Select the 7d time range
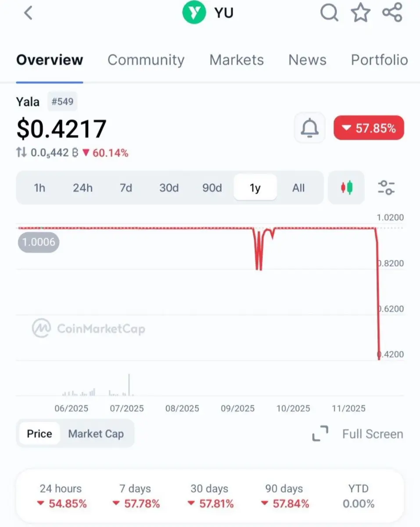The width and height of the screenshot is (420, 527). 126,188
